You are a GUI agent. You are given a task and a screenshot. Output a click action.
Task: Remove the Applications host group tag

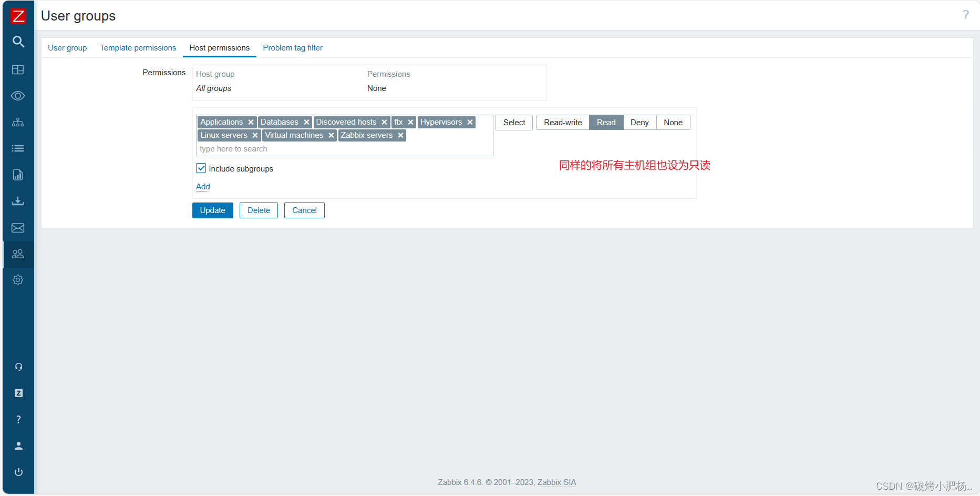251,122
